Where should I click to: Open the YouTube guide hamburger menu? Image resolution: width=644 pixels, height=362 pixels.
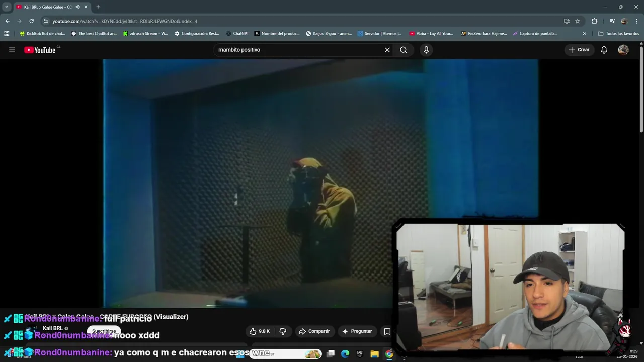[x=12, y=50]
